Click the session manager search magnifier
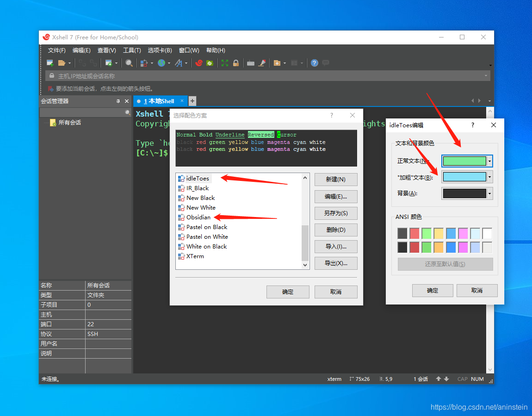 click(x=128, y=112)
